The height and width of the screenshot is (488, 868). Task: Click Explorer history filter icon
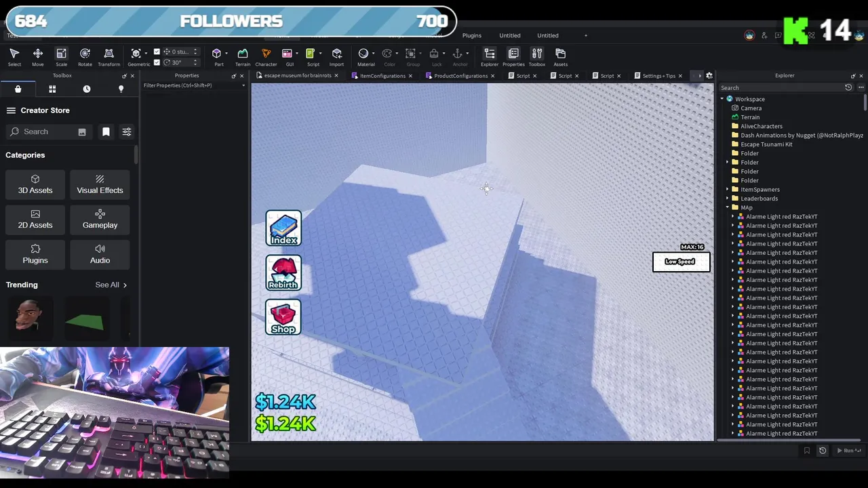848,87
